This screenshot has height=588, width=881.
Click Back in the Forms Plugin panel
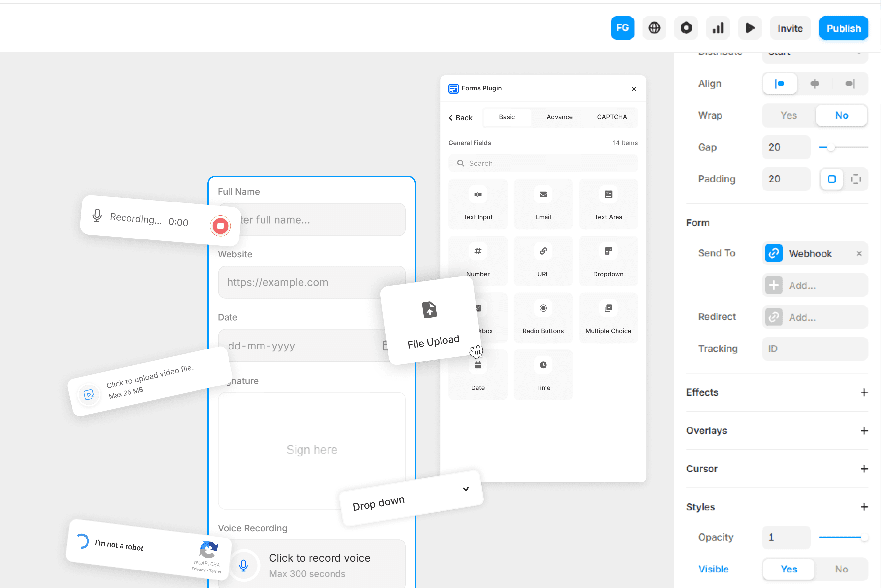click(460, 117)
